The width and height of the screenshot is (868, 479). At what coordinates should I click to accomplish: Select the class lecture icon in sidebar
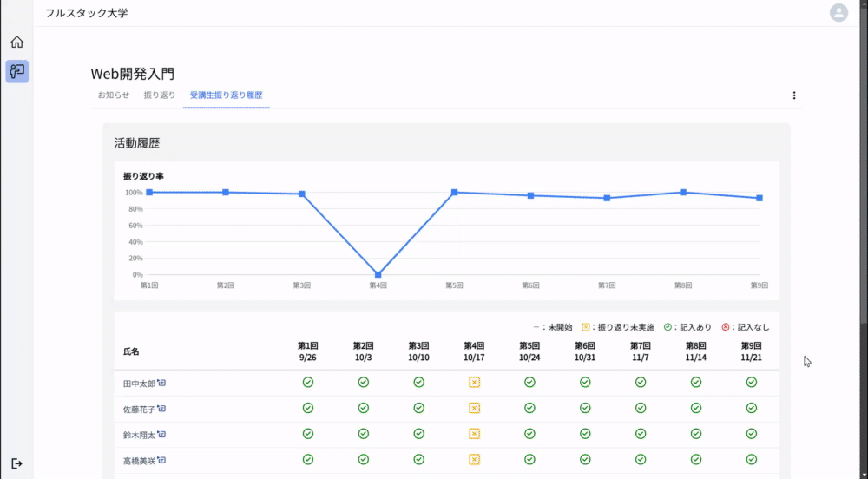(x=17, y=71)
